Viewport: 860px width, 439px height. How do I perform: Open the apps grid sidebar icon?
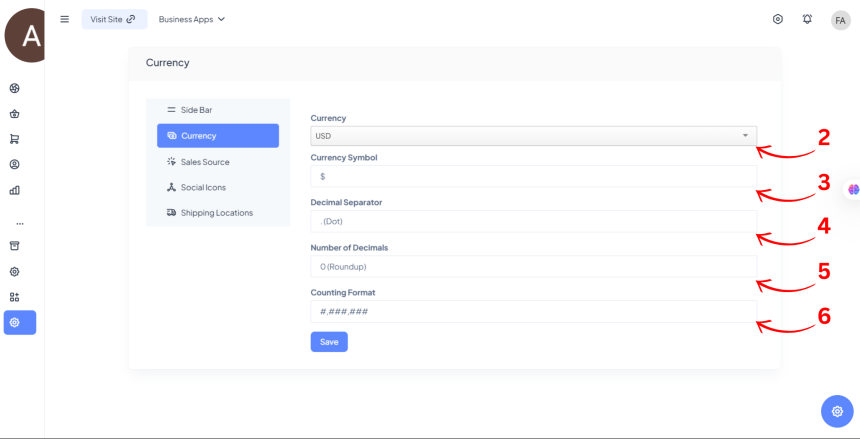coord(15,297)
